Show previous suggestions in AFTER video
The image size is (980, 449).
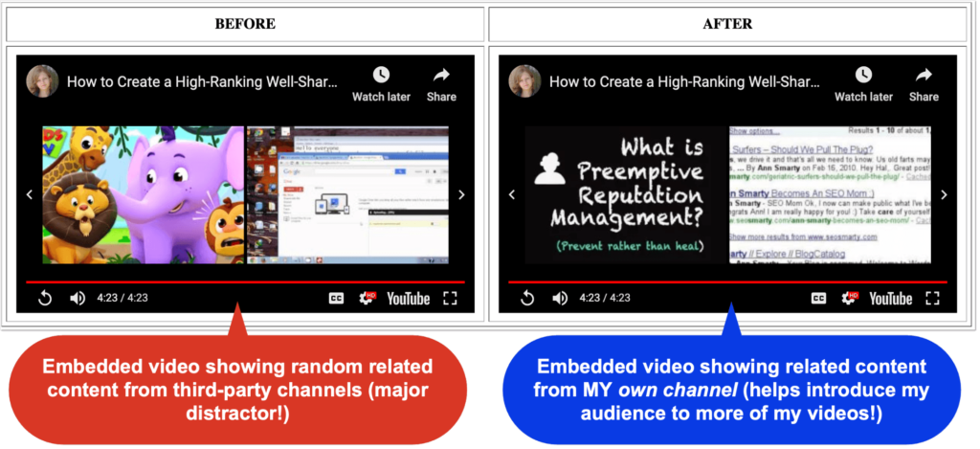[x=512, y=195]
